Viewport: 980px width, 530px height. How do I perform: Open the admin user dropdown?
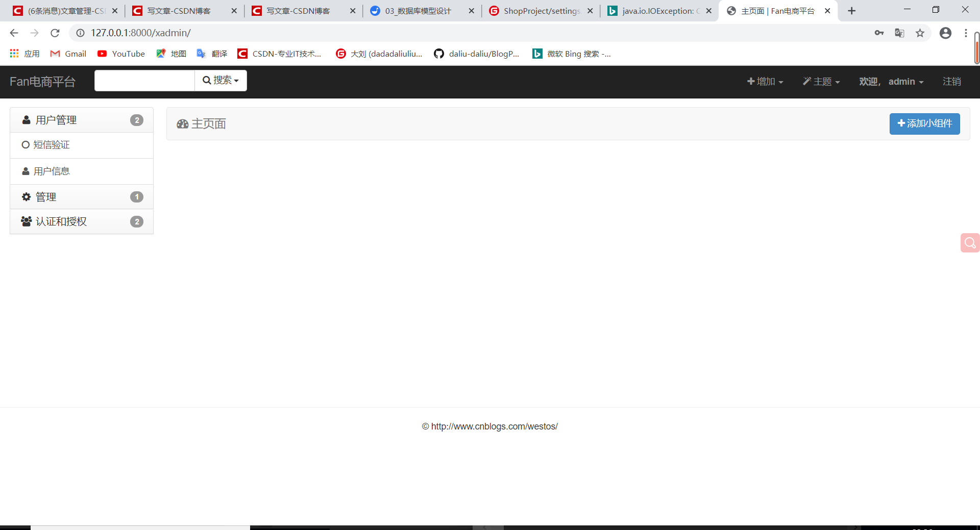tap(891, 82)
